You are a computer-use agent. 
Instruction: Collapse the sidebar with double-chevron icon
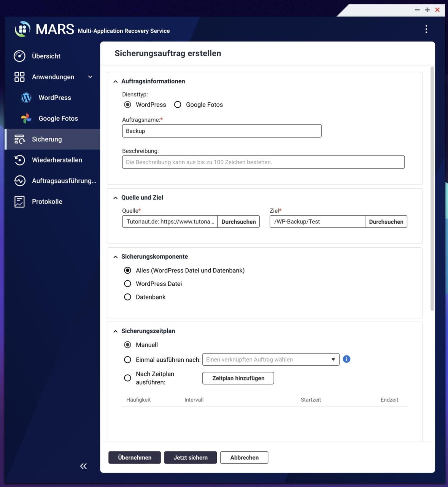click(x=83, y=466)
